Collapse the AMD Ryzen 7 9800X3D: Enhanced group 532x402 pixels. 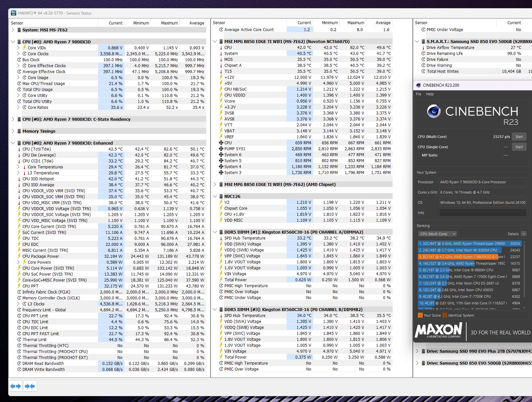coord(13,143)
